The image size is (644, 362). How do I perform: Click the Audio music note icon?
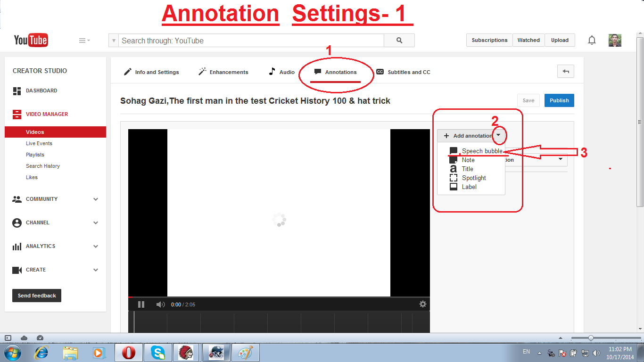(272, 72)
